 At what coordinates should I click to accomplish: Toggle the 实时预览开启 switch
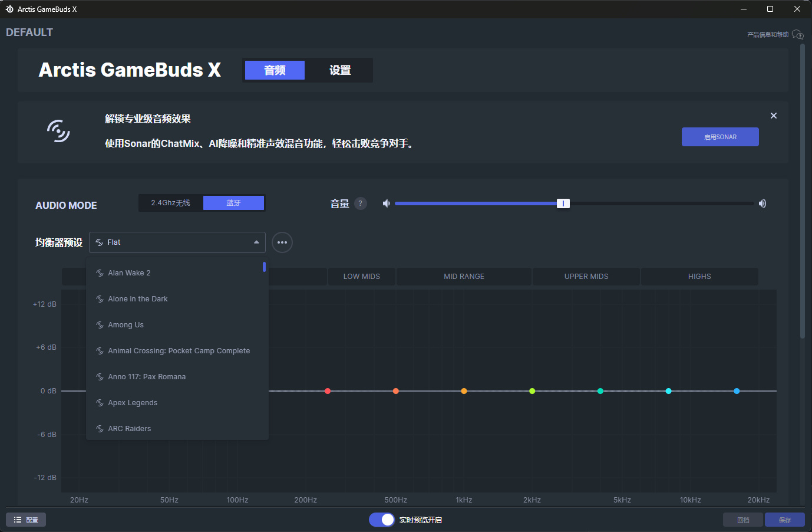pyautogui.click(x=381, y=520)
